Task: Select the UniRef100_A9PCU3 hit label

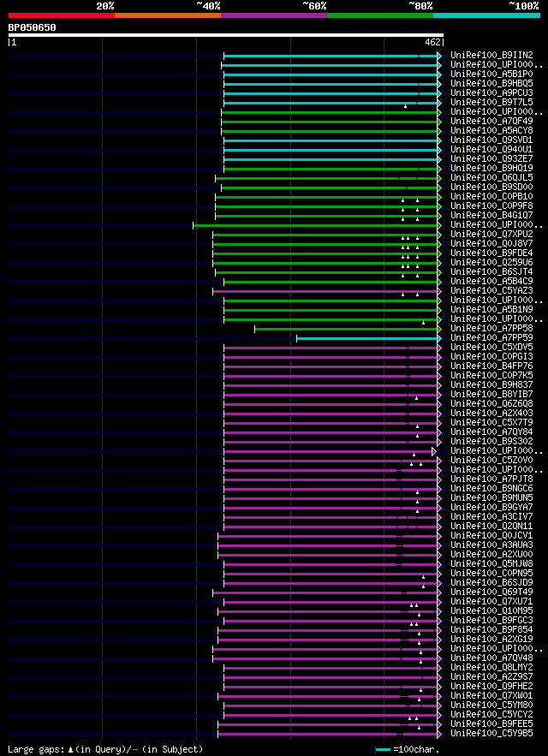Action: (x=491, y=92)
